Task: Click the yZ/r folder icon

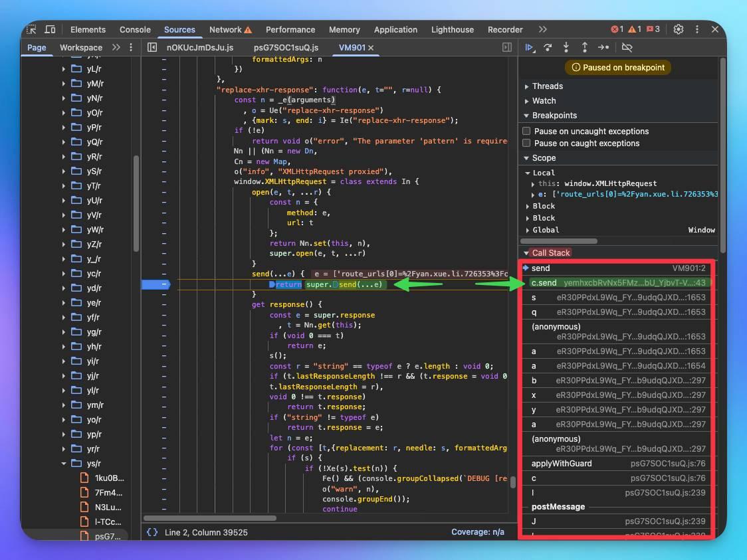Action: click(x=76, y=244)
